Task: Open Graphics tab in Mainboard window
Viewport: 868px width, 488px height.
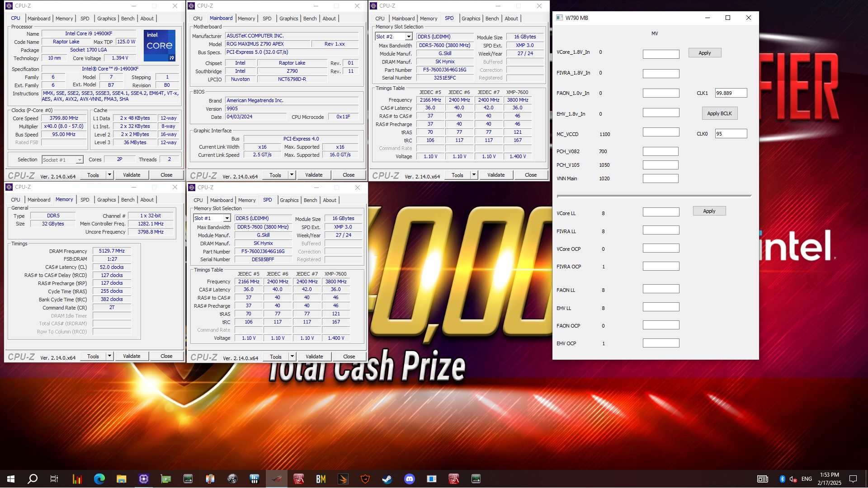Action: 288,19
